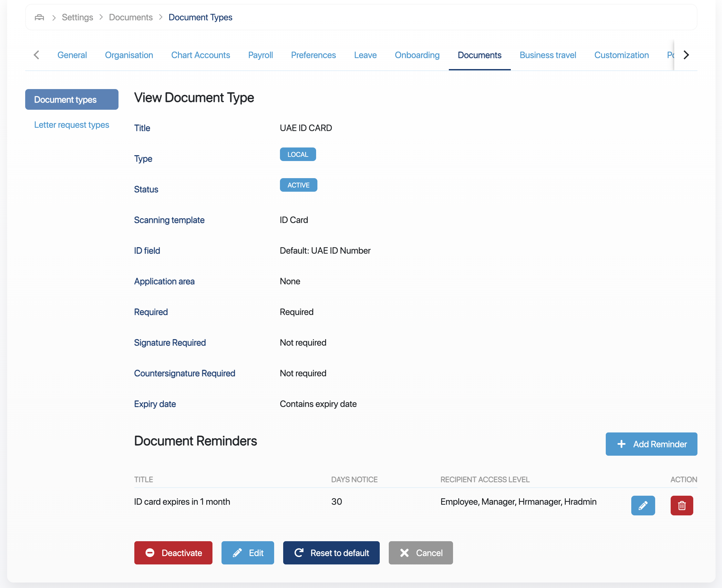Click the minus icon on Deactivate button
722x588 pixels.
tap(150, 553)
